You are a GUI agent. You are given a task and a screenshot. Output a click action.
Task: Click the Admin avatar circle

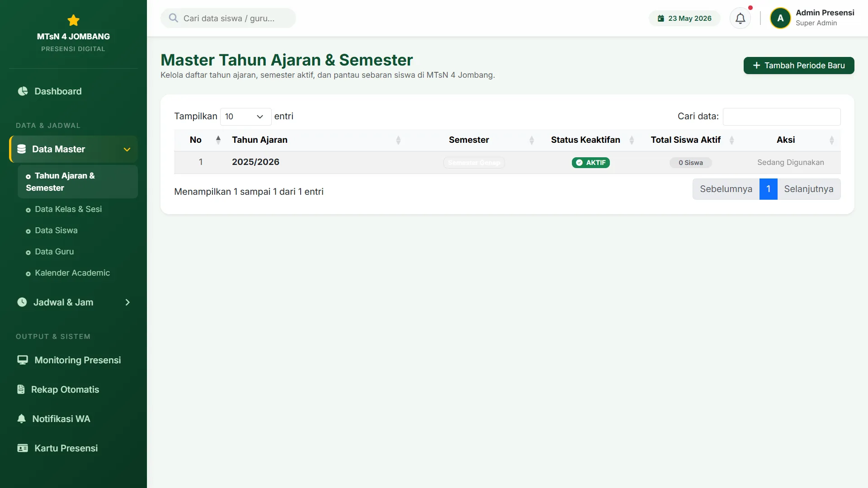coord(780,19)
